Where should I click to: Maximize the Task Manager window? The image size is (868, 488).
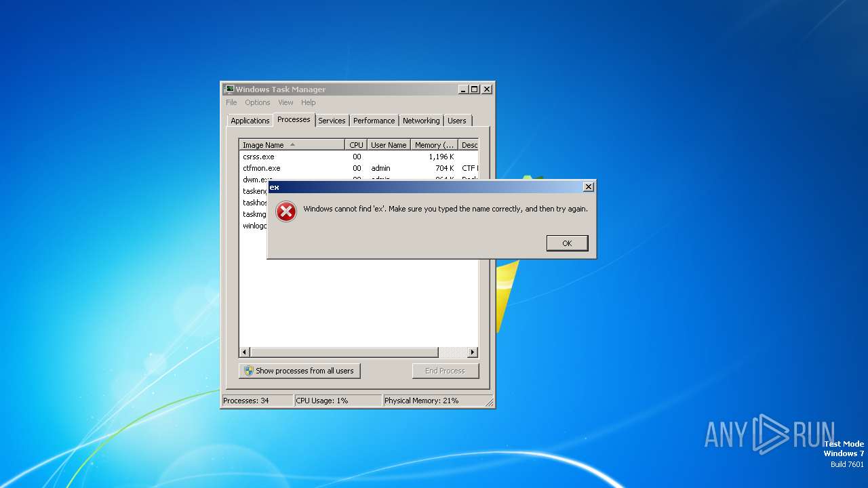(475, 89)
